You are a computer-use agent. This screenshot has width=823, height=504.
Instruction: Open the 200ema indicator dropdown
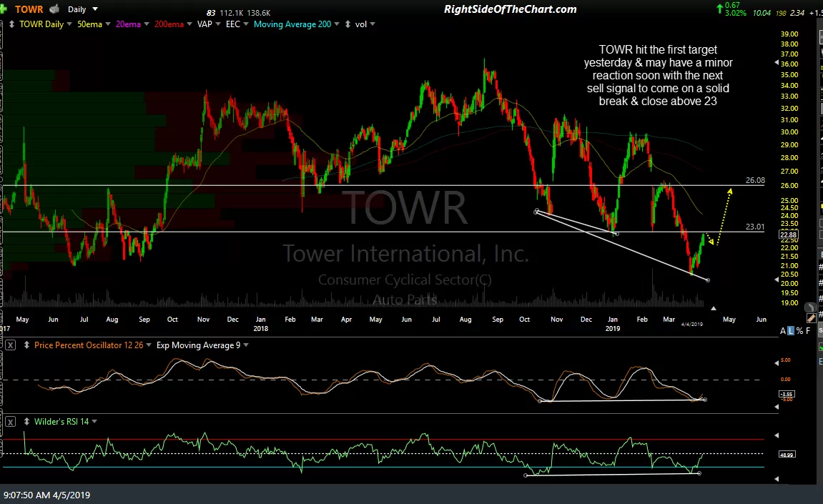pyautogui.click(x=189, y=24)
